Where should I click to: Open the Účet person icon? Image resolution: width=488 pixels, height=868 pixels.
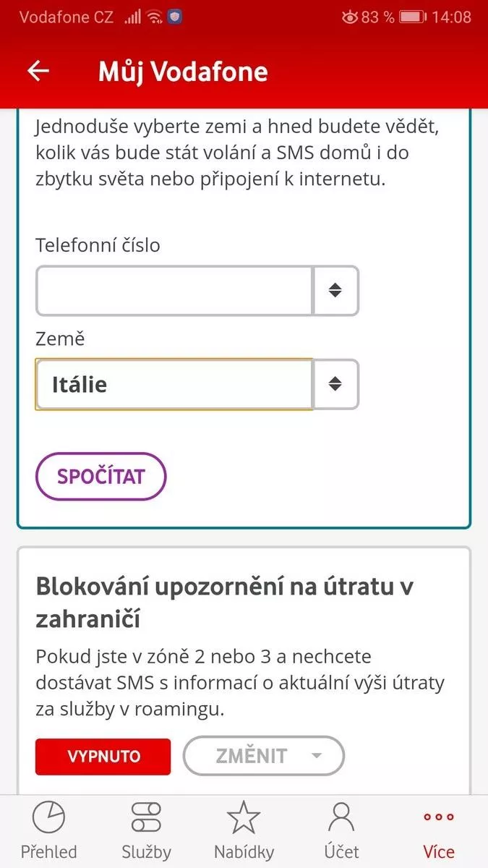pos(341,817)
